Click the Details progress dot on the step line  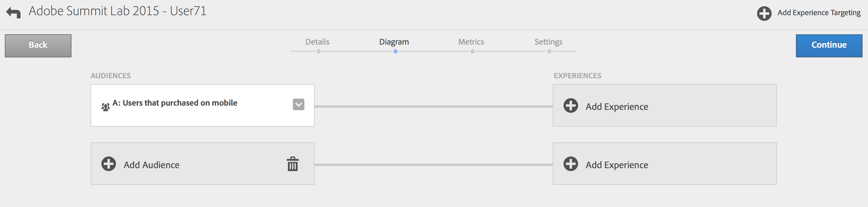(x=318, y=52)
